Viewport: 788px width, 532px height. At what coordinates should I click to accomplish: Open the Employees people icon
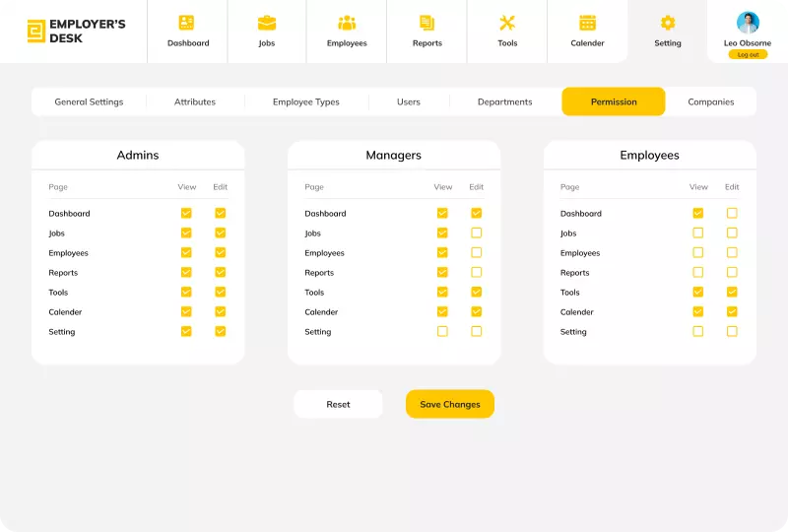pyautogui.click(x=347, y=23)
